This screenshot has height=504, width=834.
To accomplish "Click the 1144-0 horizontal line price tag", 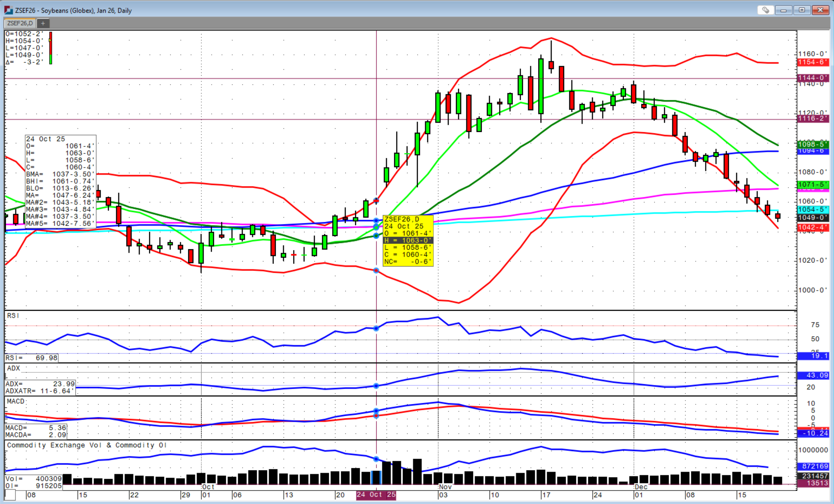I will 813,78.
